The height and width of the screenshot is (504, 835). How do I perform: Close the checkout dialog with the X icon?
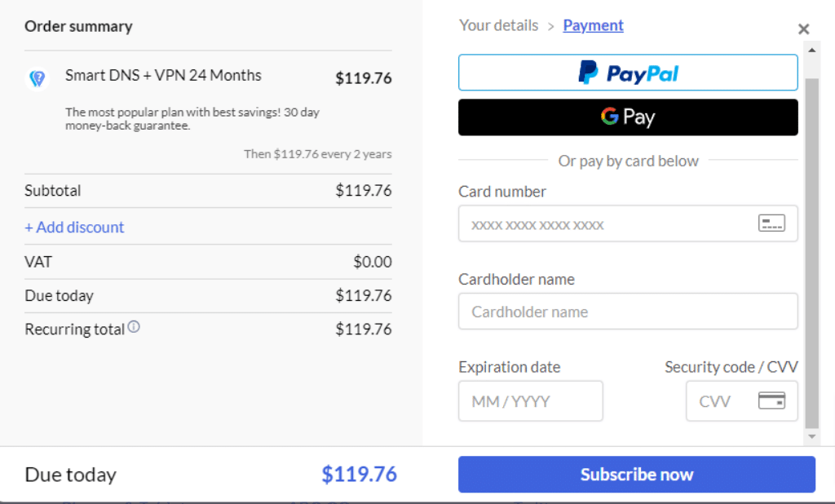click(803, 29)
